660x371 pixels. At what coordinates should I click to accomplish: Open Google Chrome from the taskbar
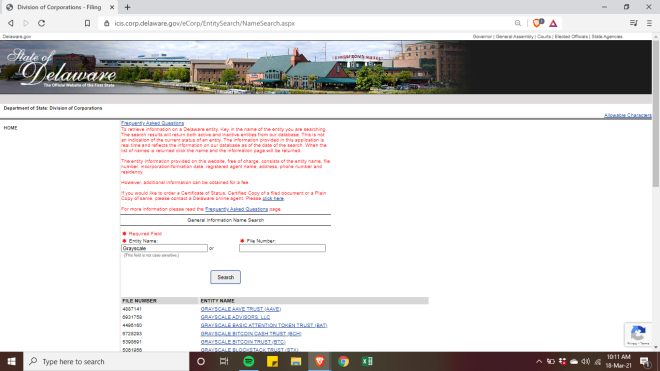[x=343, y=362]
